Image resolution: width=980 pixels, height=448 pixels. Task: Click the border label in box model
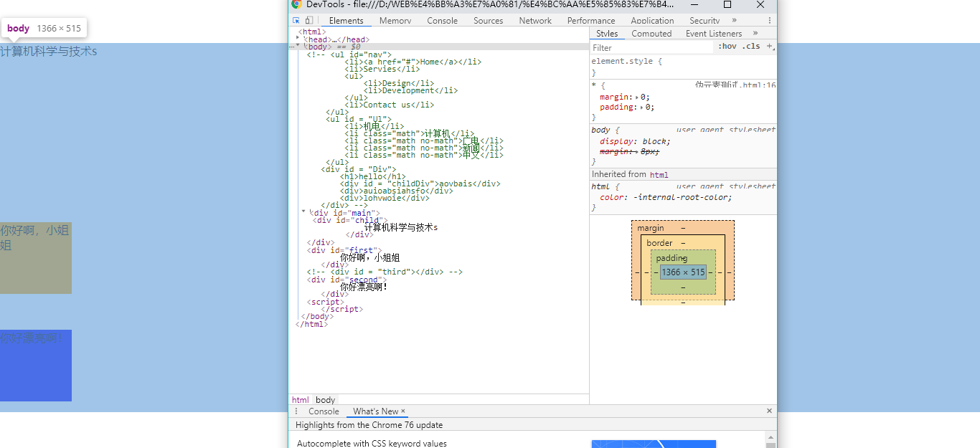[x=659, y=243]
